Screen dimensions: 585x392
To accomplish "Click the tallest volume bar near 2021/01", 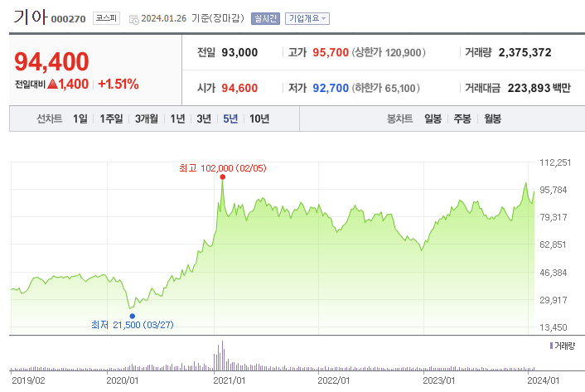I will [x=222, y=356].
